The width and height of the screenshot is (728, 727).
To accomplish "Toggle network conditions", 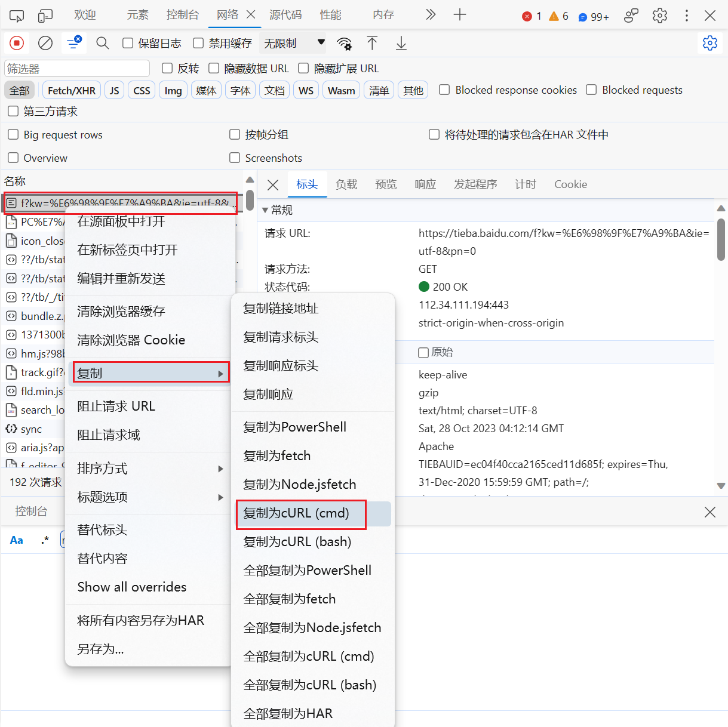I will (345, 44).
